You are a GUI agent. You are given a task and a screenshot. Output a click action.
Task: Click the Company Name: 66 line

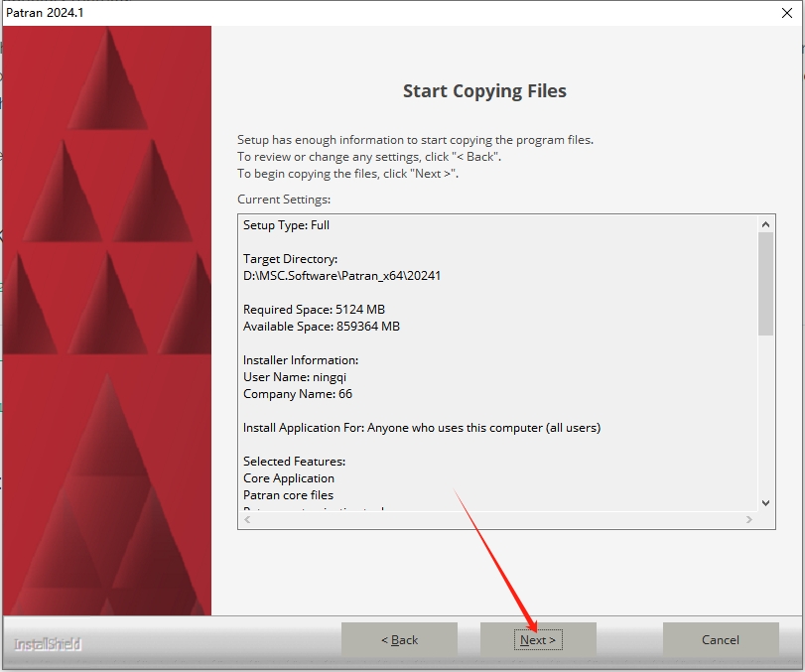point(298,394)
